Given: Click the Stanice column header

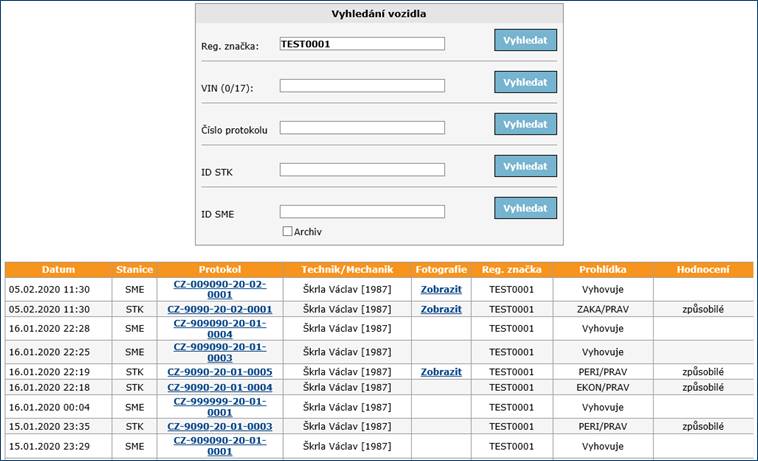Looking at the screenshot, I should (134, 270).
